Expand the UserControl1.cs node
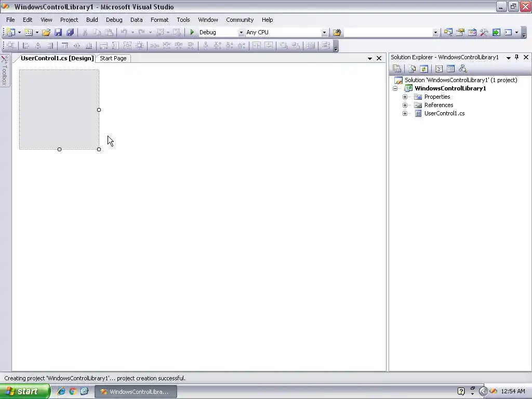This screenshot has height=399, width=532. 405,114
